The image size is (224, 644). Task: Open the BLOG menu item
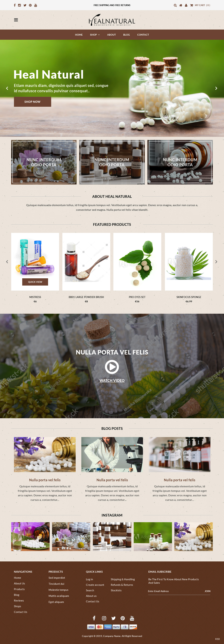pos(126,35)
